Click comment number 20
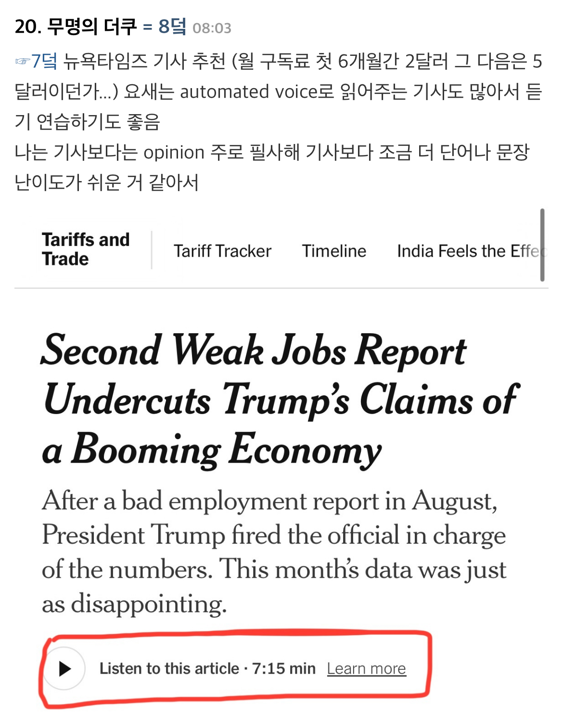The image size is (563, 728). (x=27, y=26)
